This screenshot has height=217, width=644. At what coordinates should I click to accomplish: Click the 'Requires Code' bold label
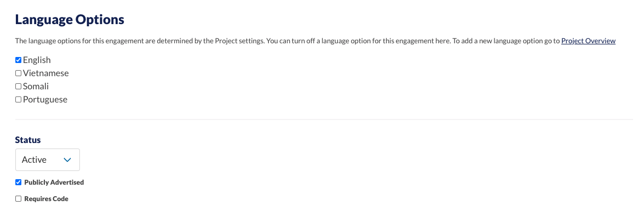pyautogui.click(x=47, y=199)
